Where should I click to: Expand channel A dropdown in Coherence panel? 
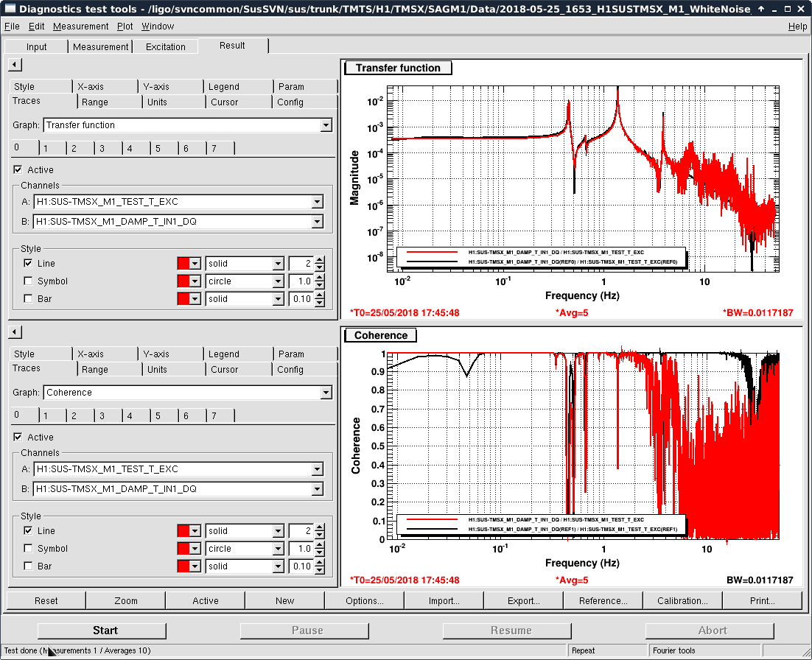317,469
